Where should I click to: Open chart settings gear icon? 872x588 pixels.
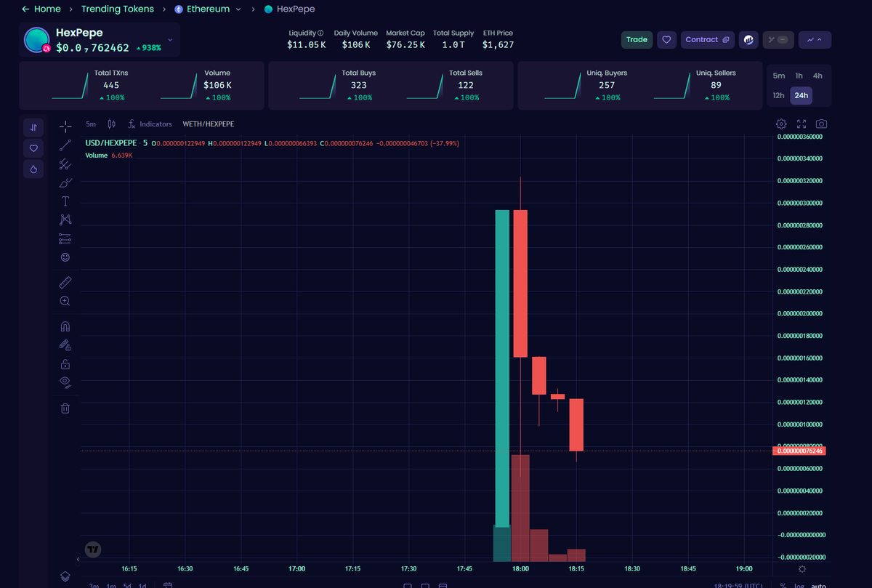(x=781, y=124)
